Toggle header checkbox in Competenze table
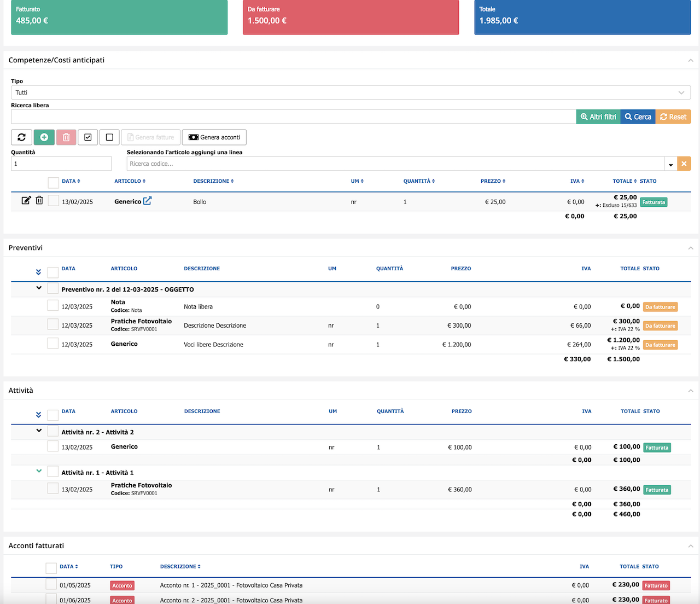The image size is (700, 604). tap(53, 183)
